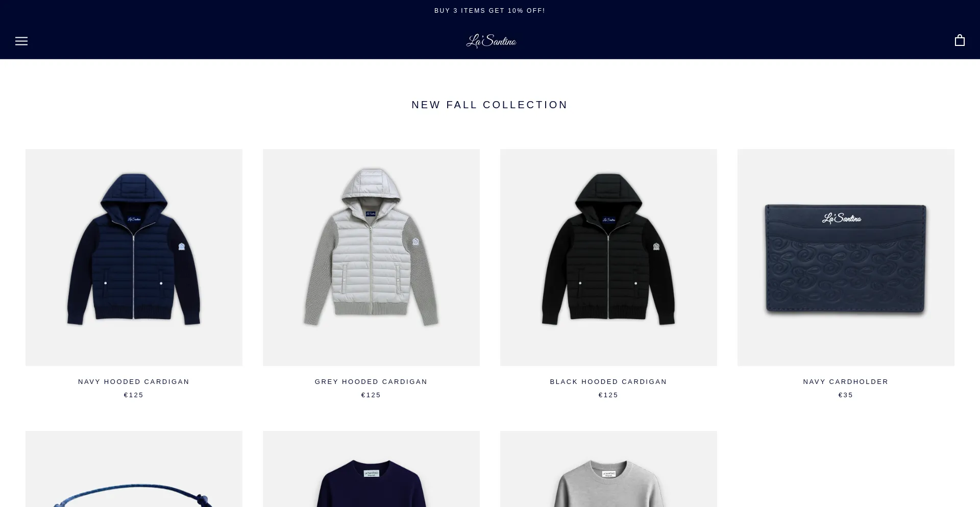Screen dimensions: 980x507
Task: Select the grey crewneck sweater thumbnail
Action: click(608, 469)
